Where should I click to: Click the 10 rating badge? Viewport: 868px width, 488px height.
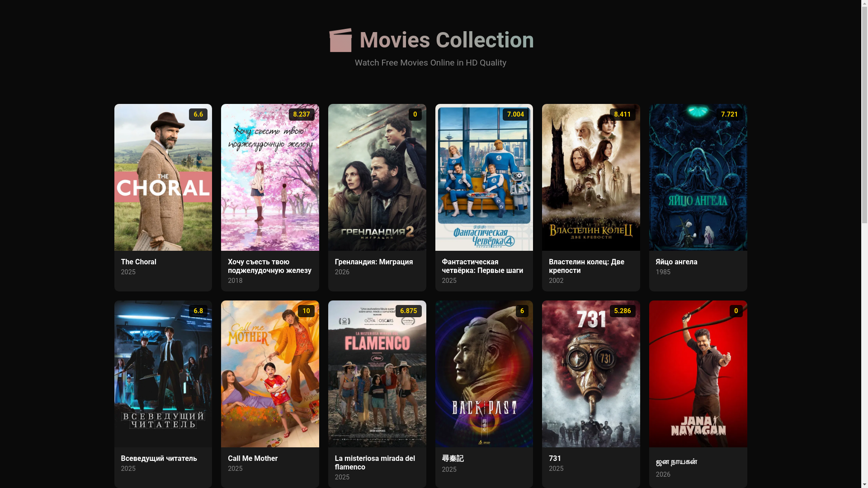[x=306, y=311]
